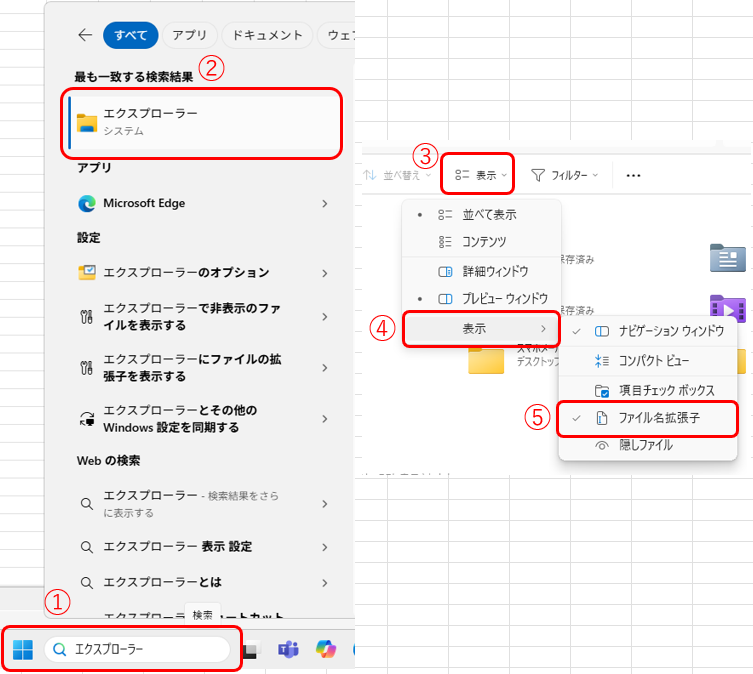Click the magnifier icon in the taskbar search
Viewport: 753px width, 674px height.
point(60,649)
